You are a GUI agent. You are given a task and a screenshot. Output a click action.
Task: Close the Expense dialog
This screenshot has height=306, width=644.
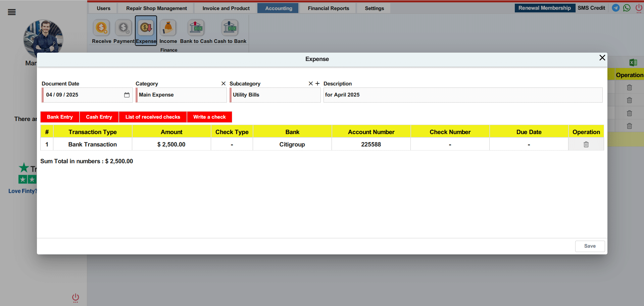602,58
